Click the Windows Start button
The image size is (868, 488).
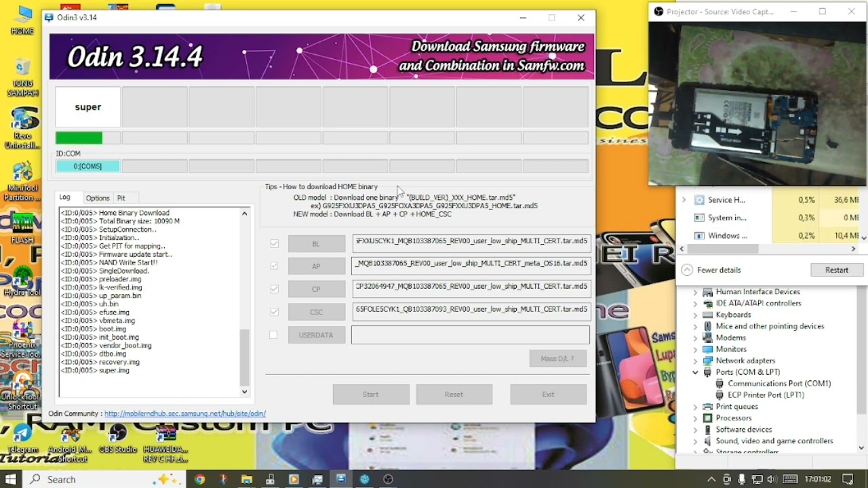(11, 479)
